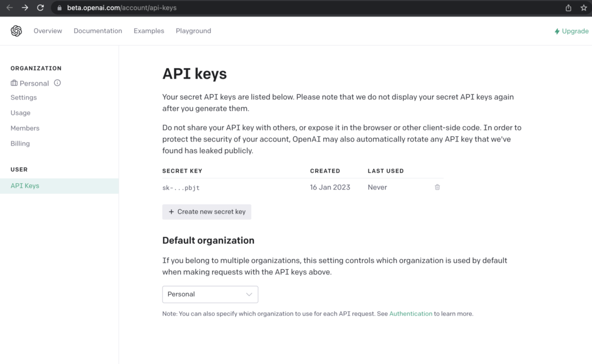Expand the Personal organization selector chevron
The height and width of the screenshot is (364, 592).
249,294
